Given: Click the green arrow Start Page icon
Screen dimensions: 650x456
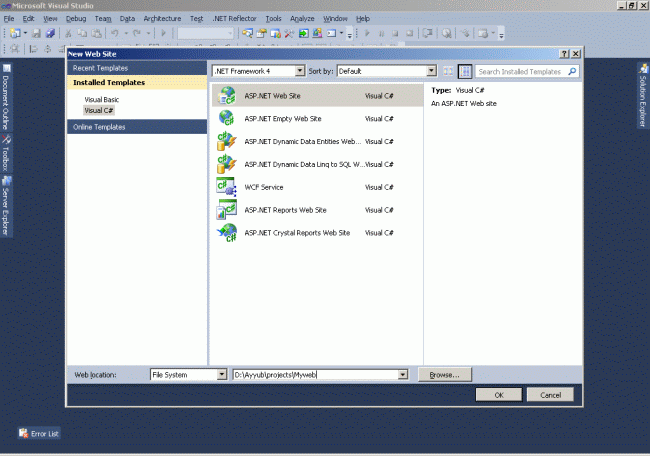Looking at the screenshot, I should click(303, 33).
